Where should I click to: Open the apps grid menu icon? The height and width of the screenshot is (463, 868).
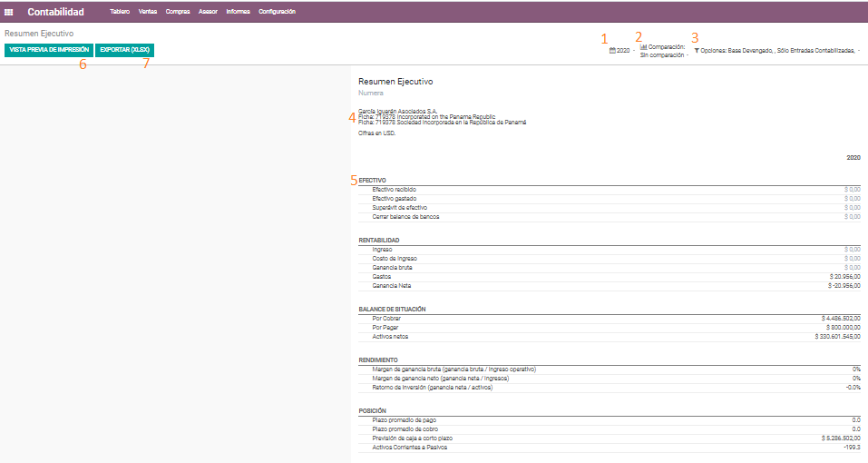(x=9, y=12)
